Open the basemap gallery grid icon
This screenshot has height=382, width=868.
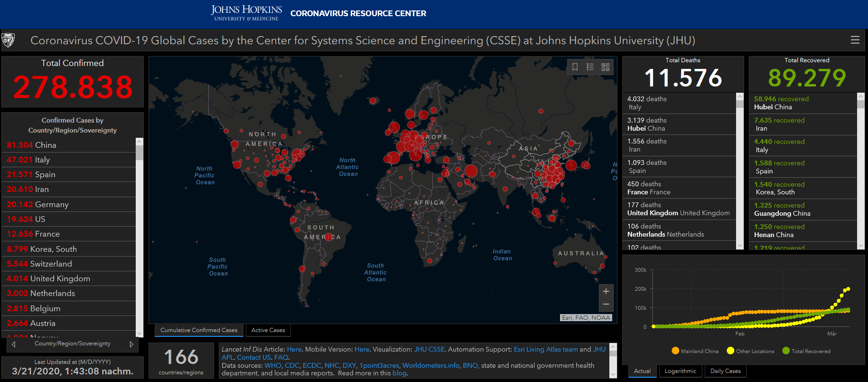click(x=606, y=67)
